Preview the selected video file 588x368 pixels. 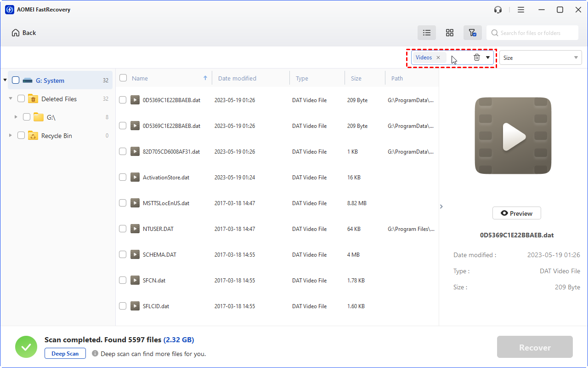coord(516,213)
